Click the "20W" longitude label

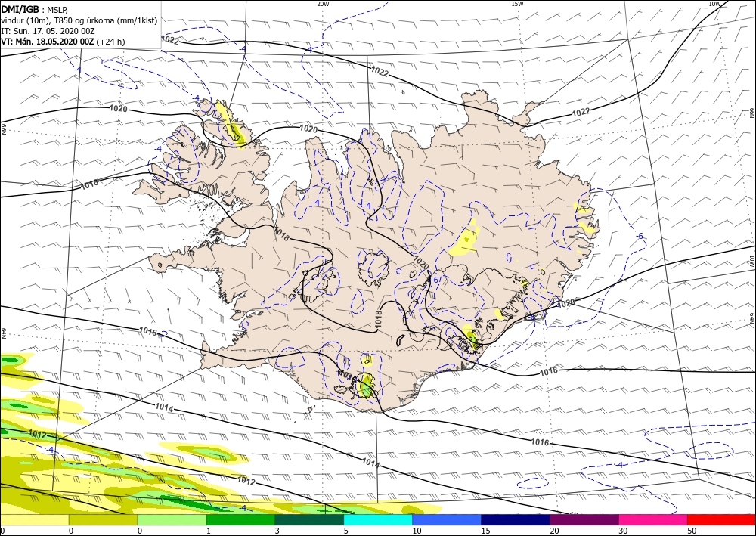point(323,4)
